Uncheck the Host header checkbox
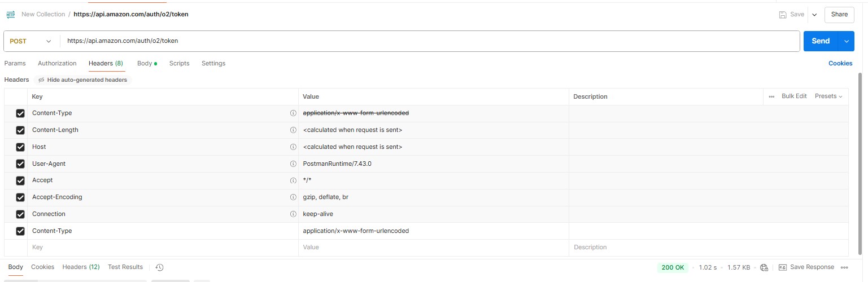Viewport: 868px width, 282px height. pos(20,147)
